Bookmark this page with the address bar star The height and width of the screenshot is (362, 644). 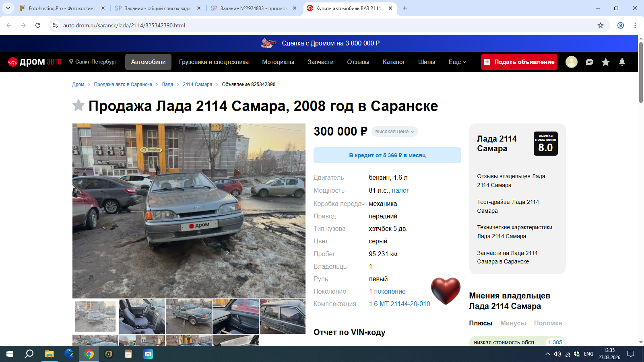(601, 25)
